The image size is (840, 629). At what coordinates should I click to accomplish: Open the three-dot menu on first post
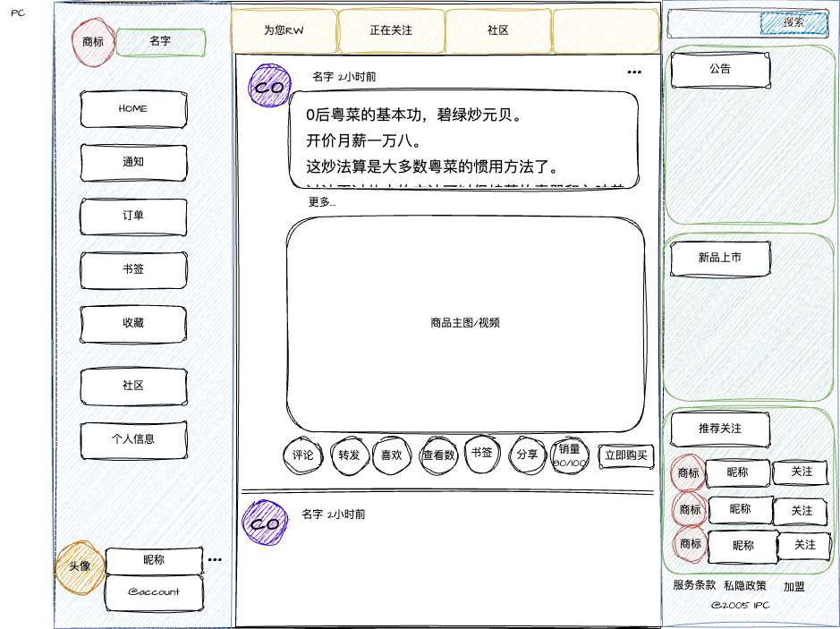pos(634,72)
